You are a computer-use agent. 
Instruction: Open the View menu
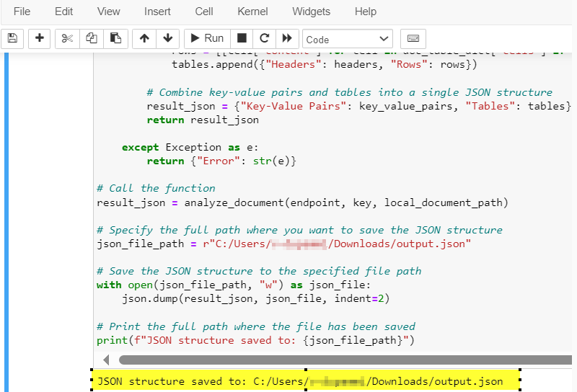coord(109,12)
